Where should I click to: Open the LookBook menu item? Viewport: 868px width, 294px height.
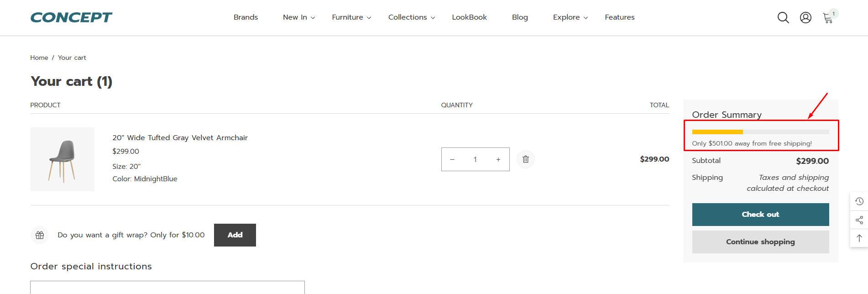click(x=469, y=17)
